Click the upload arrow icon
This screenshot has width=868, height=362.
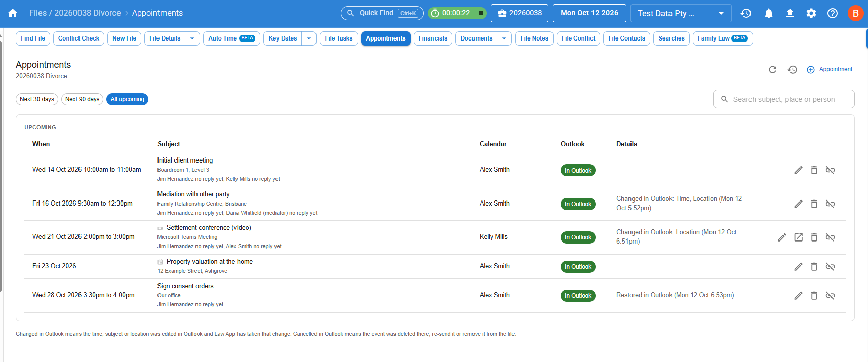click(x=790, y=13)
